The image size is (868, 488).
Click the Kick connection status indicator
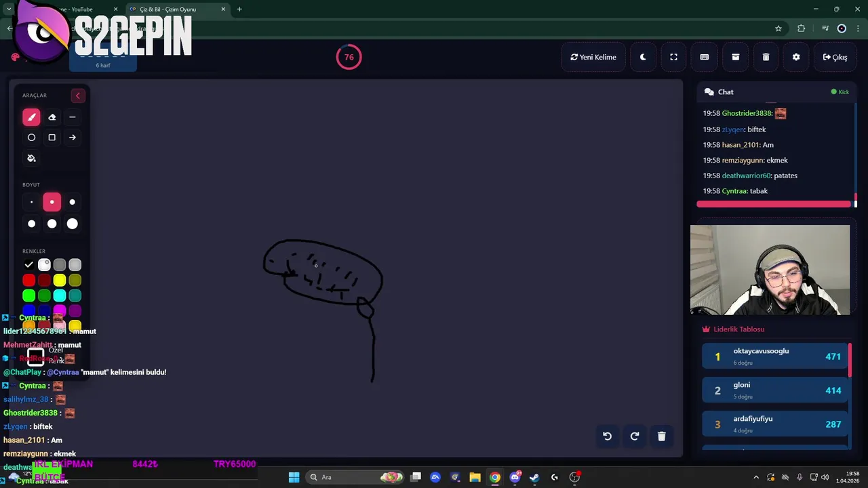point(840,91)
